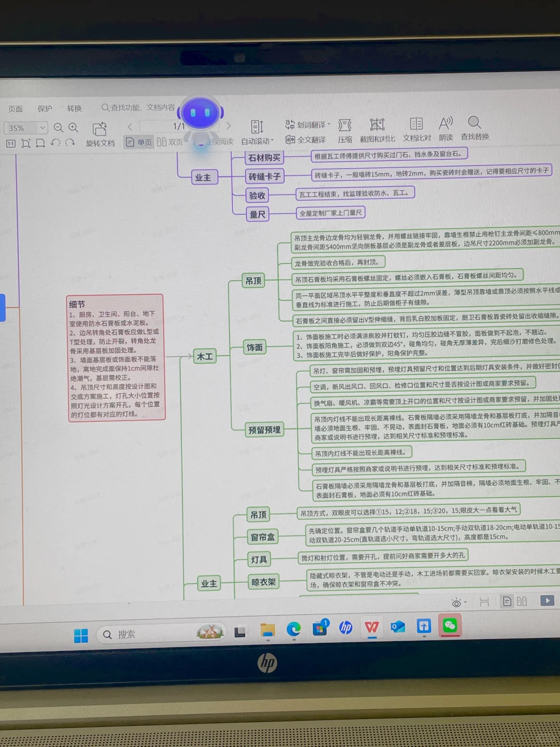The width and height of the screenshot is (560, 747).
Task: Set actual size with the 1:1 icon
Action: pos(11,144)
